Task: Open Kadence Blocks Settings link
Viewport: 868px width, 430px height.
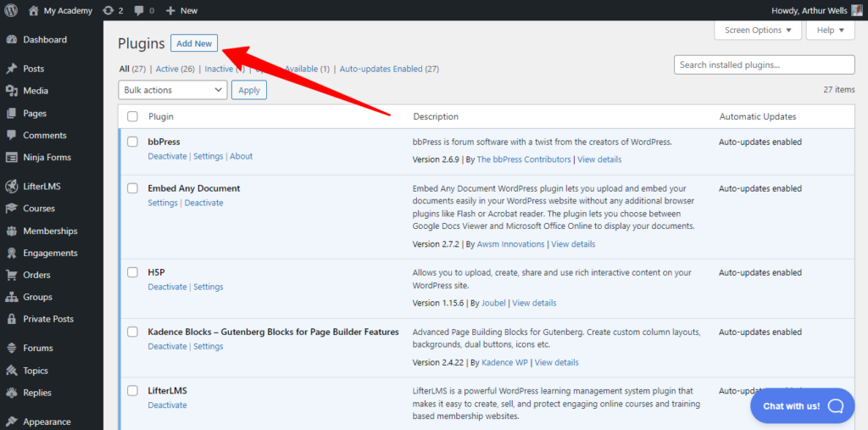Action: coord(209,346)
